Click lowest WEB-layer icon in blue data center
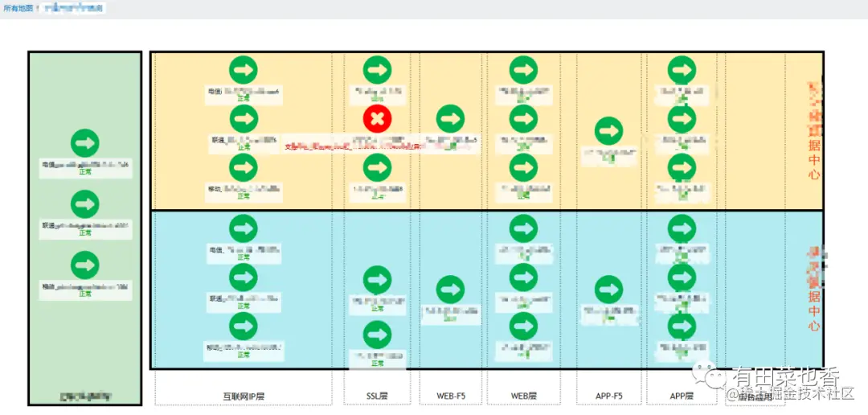The height and width of the screenshot is (415, 868). click(x=524, y=326)
